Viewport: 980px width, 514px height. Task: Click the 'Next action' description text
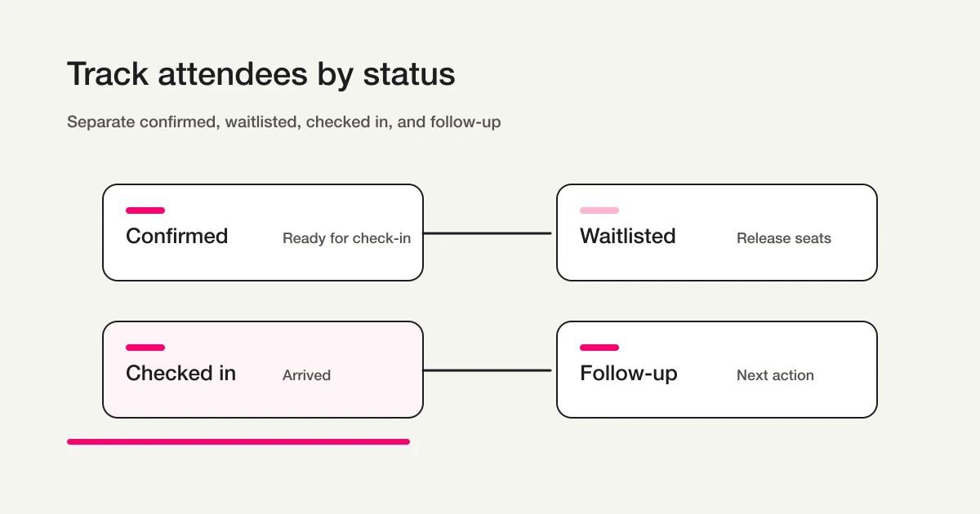click(x=775, y=375)
